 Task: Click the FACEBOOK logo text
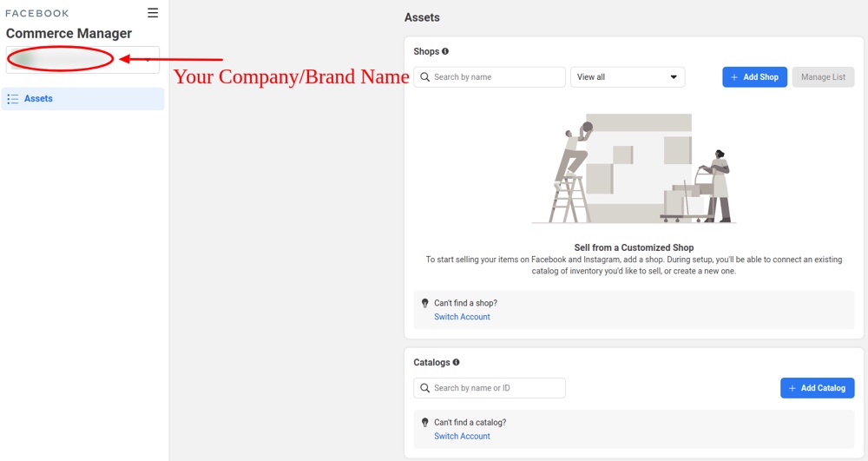click(x=37, y=13)
